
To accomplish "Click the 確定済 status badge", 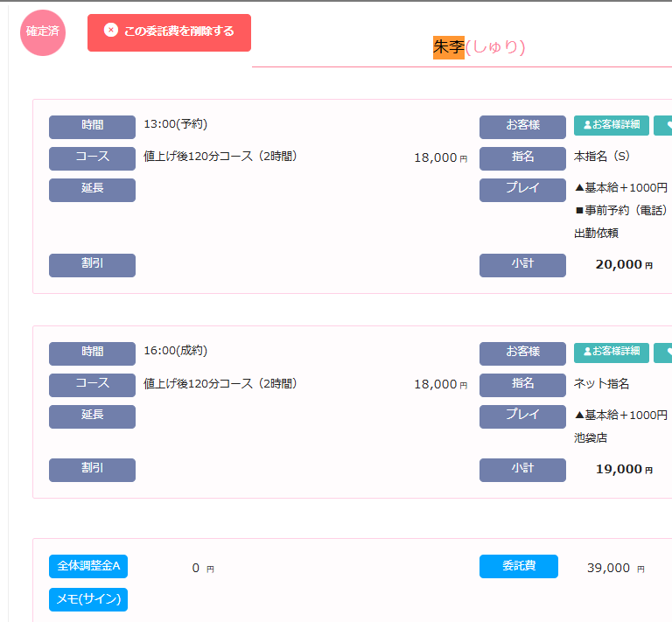I will pyautogui.click(x=43, y=32).
